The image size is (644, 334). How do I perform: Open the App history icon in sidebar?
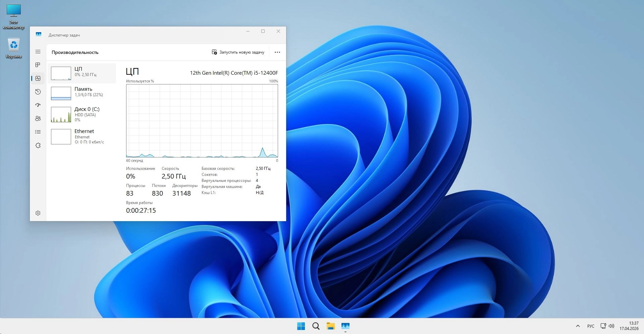(x=38, y=92)
